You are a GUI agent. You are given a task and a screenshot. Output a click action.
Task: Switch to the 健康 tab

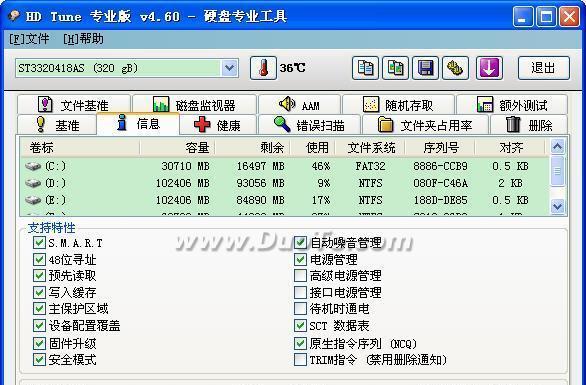pos(218,125)
